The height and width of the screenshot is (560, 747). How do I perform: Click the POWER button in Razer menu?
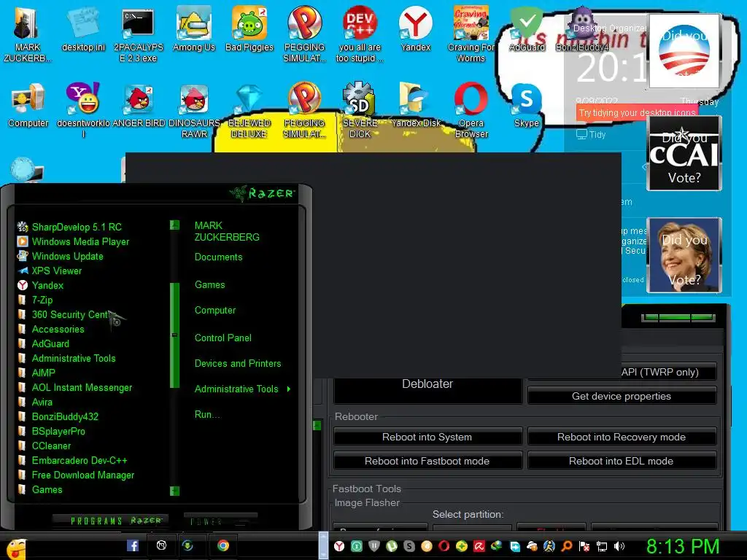point(220,521)
